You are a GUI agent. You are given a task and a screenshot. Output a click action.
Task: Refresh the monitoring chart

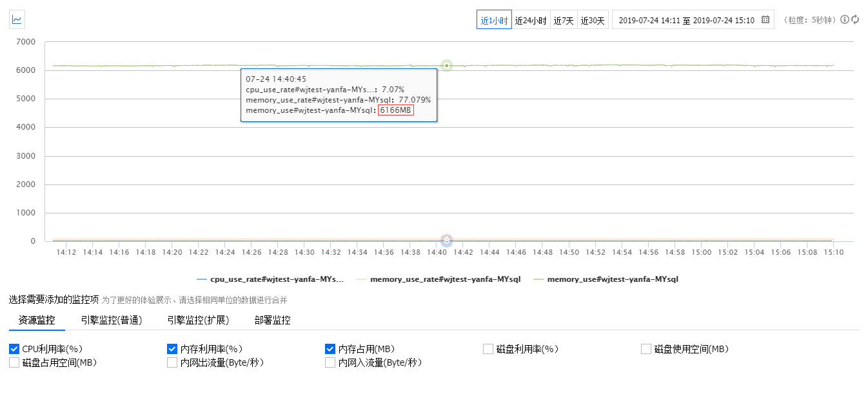[855, 20]
